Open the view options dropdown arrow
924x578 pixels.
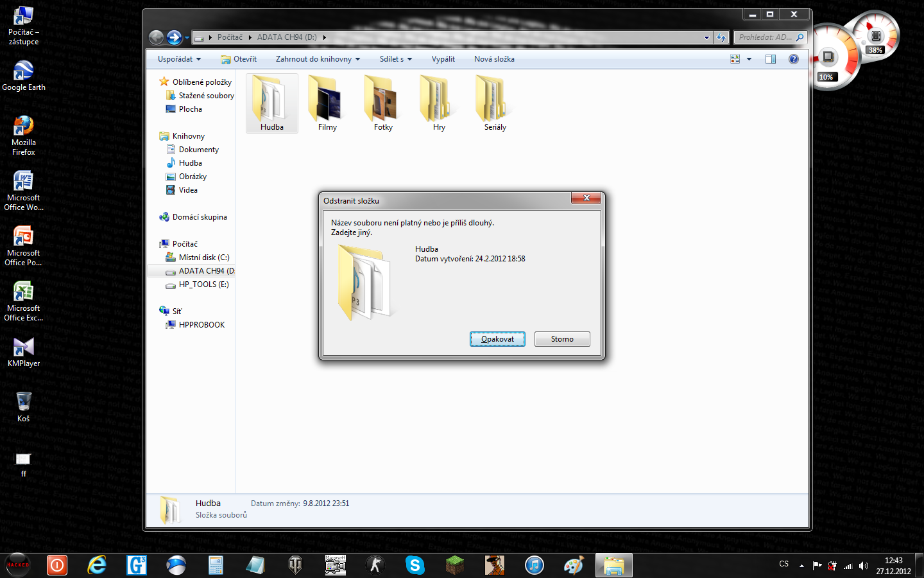[749, 59]
